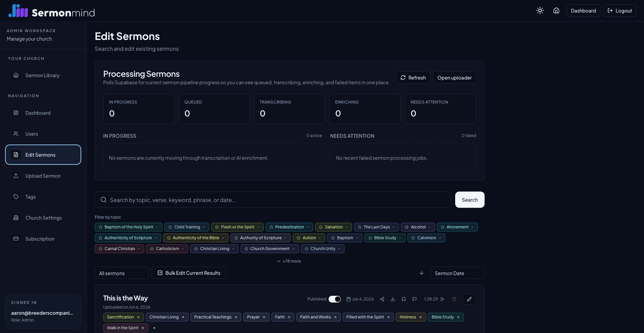
Task: Open Sermon Library in sidebar
Action: (43, 75)
